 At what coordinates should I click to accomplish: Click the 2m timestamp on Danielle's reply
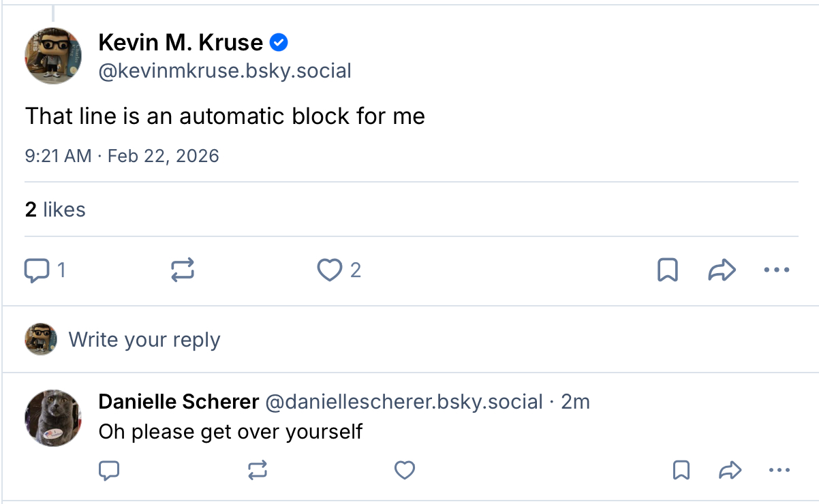(575, 402)
